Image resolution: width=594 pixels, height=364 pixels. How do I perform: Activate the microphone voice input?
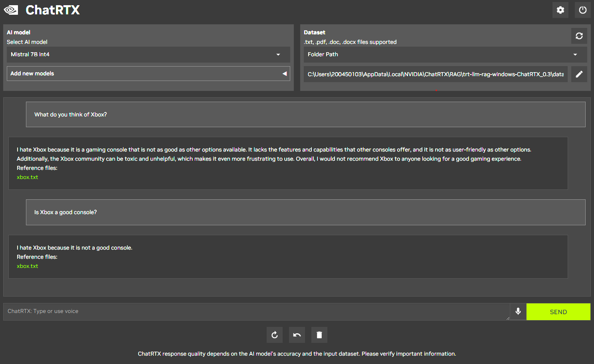pos(518,311)
